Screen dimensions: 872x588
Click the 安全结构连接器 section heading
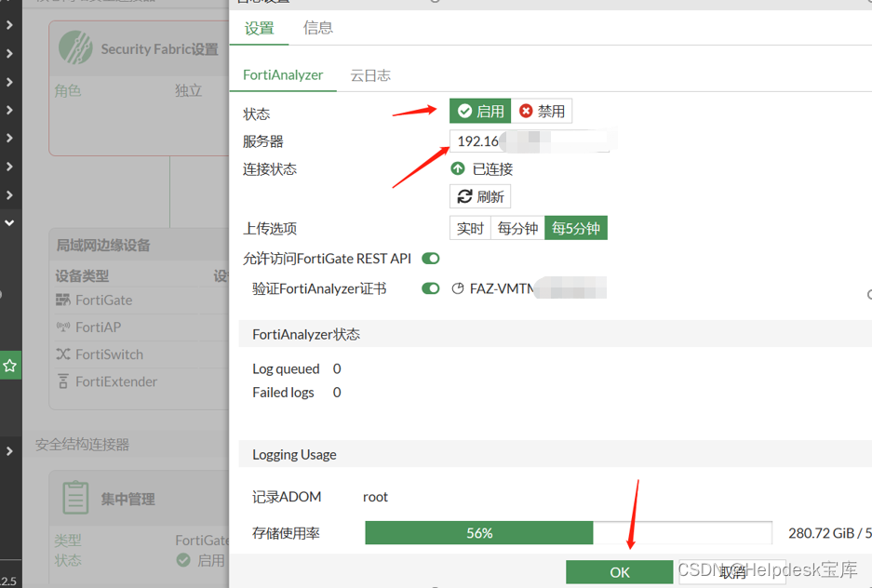tap(82, 445)
